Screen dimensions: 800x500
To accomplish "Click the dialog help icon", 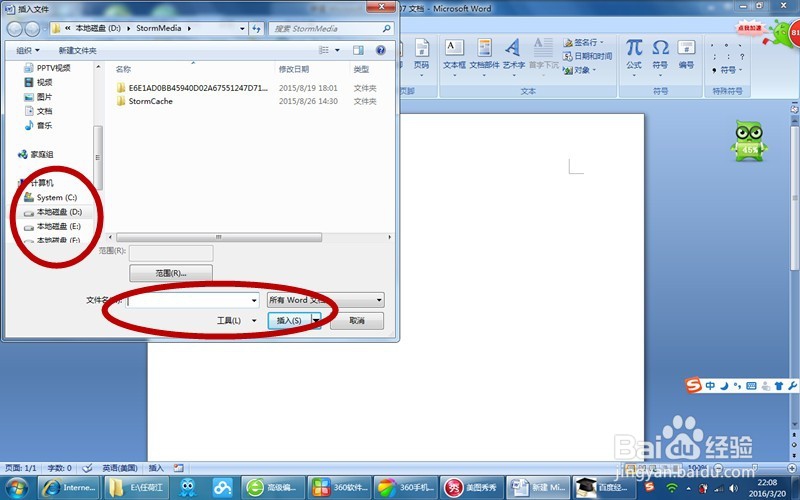I will click(x=381, y=50).
